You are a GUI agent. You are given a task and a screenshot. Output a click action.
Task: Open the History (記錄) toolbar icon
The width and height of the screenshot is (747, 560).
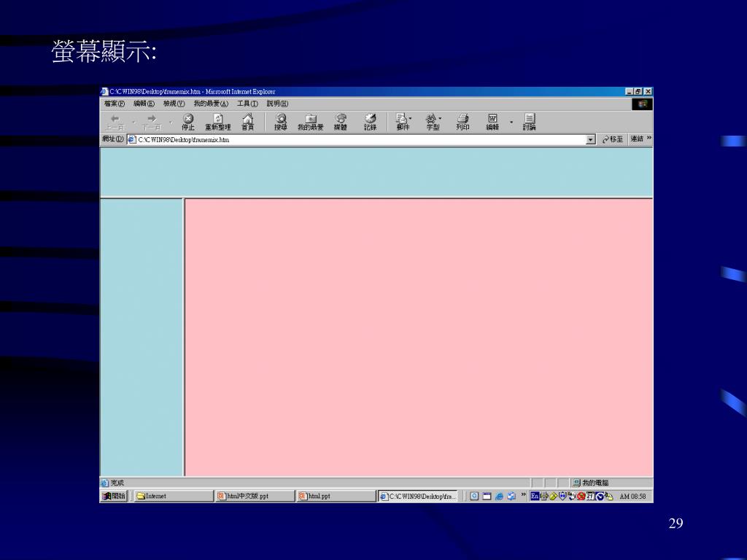370,122
